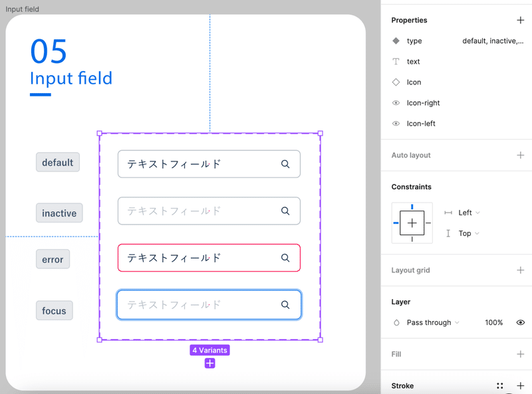Select the Input field frame name label
The width and height of the screenshot is (532, 394).
pos(22,9)
